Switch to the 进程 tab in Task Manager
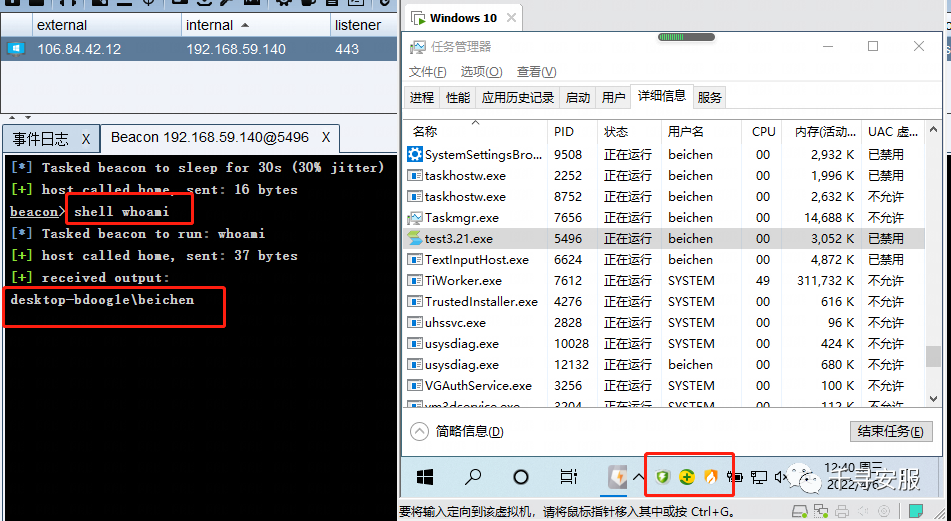Screen dimensions: 951x521 (x=422, y=98)
